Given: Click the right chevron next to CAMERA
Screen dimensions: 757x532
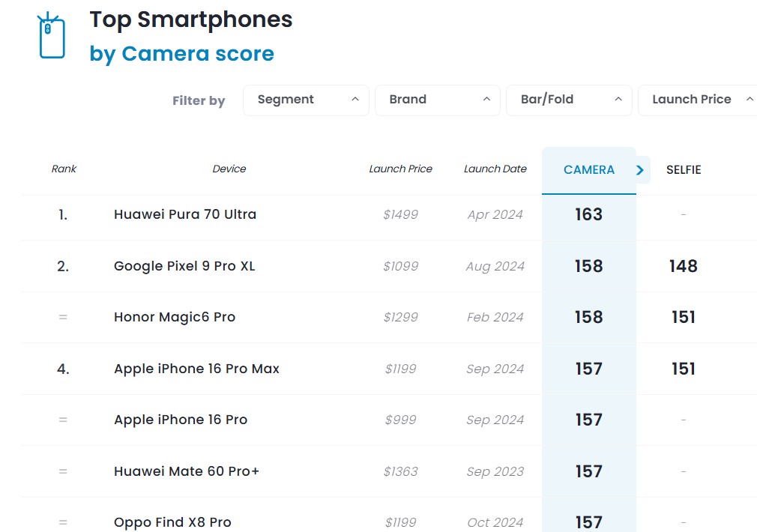Looking at the screenshot, I should [640, 170].
